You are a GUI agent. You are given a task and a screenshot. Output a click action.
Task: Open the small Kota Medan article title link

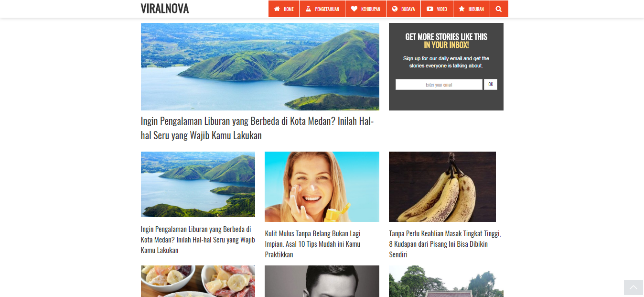coord(198,240)
